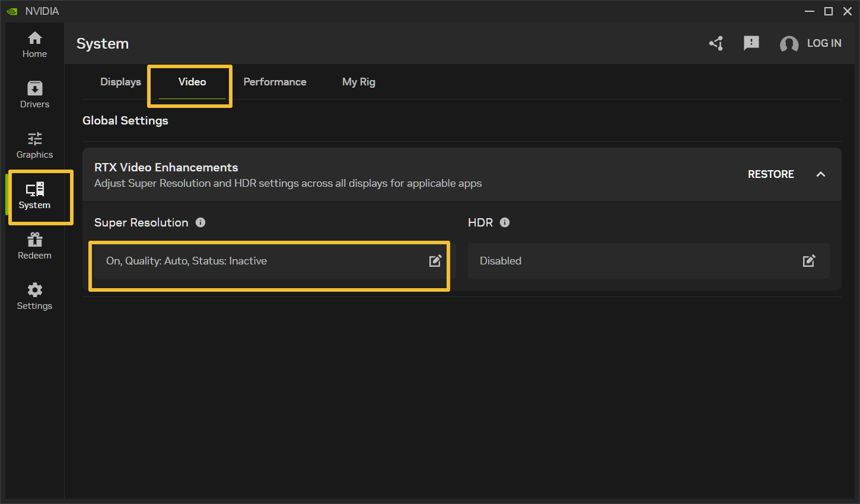This screenshot has height=504, width=860.
Task: Show HDR info tooltip icon
Action: point(505,222)
